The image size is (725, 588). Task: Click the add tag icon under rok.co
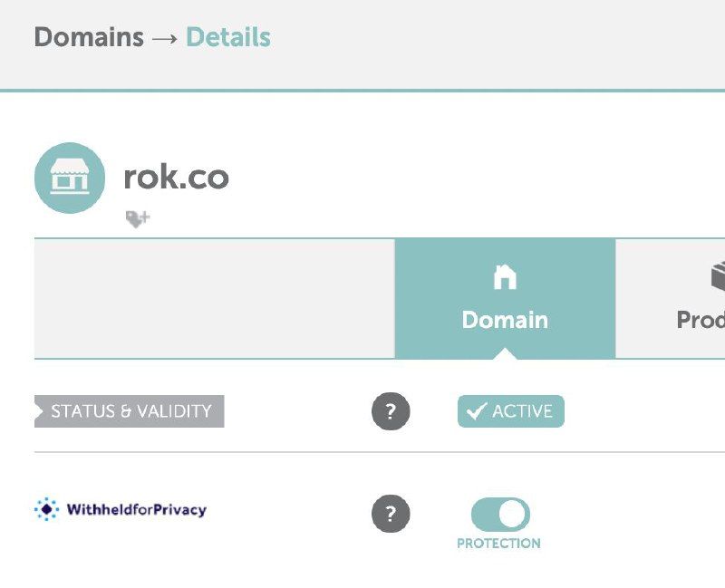pos(138,218)
